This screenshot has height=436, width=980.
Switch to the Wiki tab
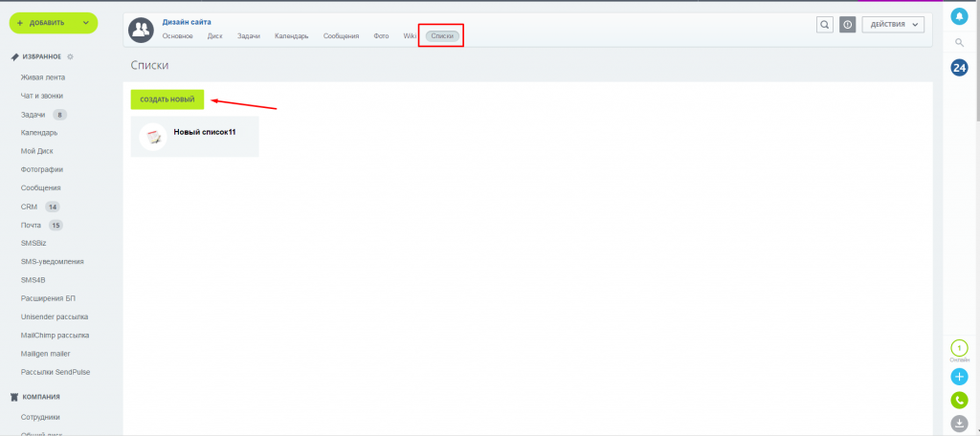(410, 36)
